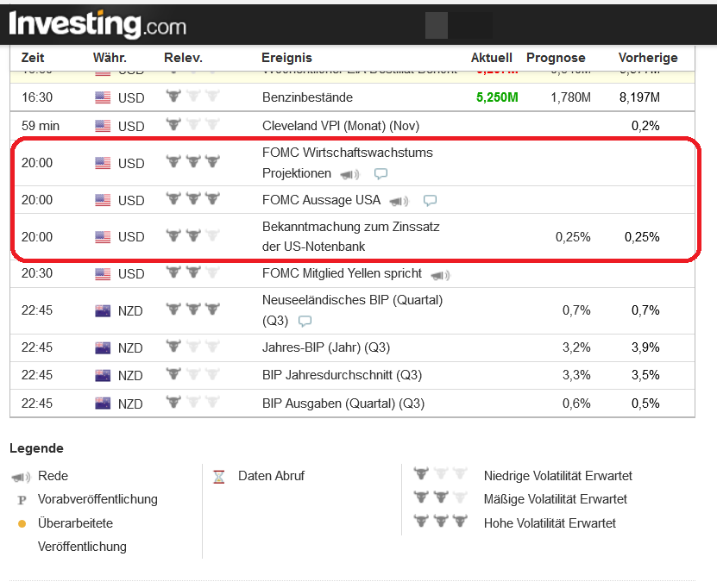Open FOMC Mitglied Yellen spricht event
717x588 pixels.
tap(342, 273)
